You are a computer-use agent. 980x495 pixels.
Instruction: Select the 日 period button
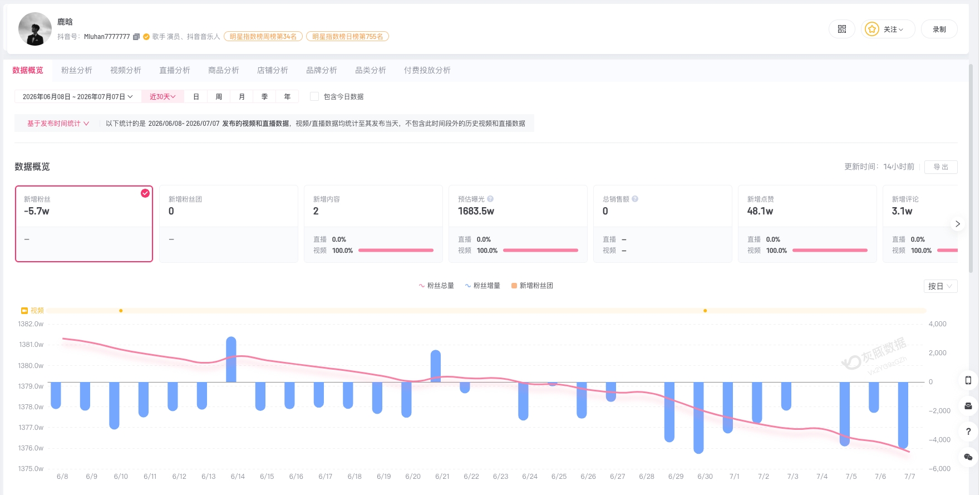click(x=196, y=97)
